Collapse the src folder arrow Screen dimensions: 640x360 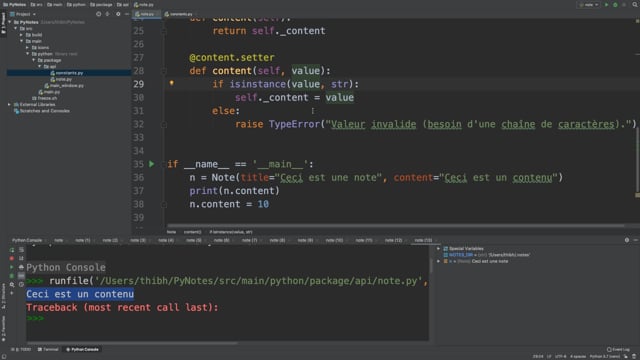[x=16, y=29]
